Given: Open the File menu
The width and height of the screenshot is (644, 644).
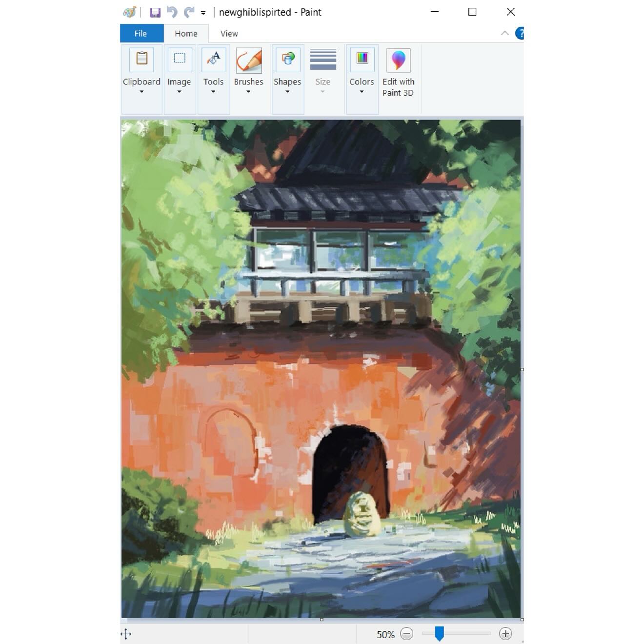Looking at the screenshot, I should 141,34.
